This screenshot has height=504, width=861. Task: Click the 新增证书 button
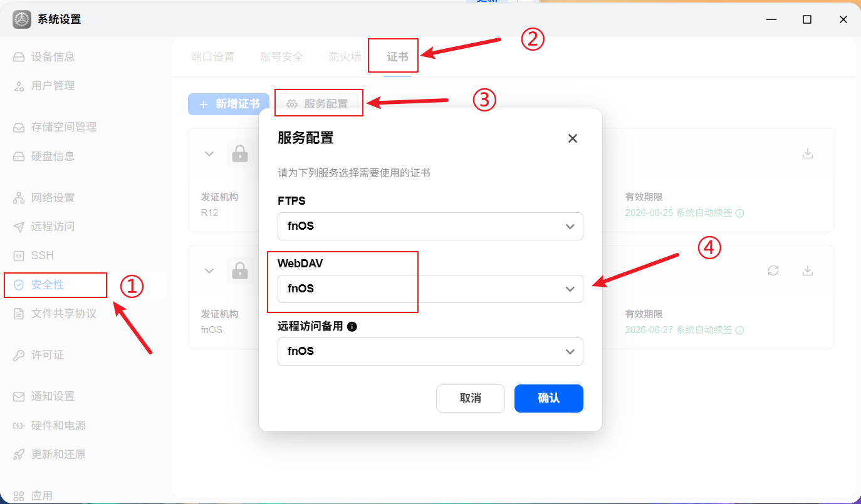(229, 104)
